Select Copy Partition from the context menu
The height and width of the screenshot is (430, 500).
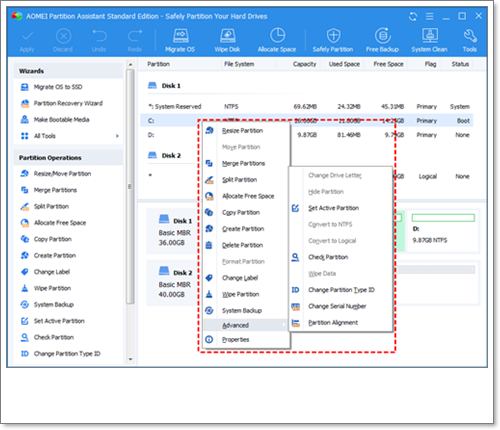click(x=246, y=212)
